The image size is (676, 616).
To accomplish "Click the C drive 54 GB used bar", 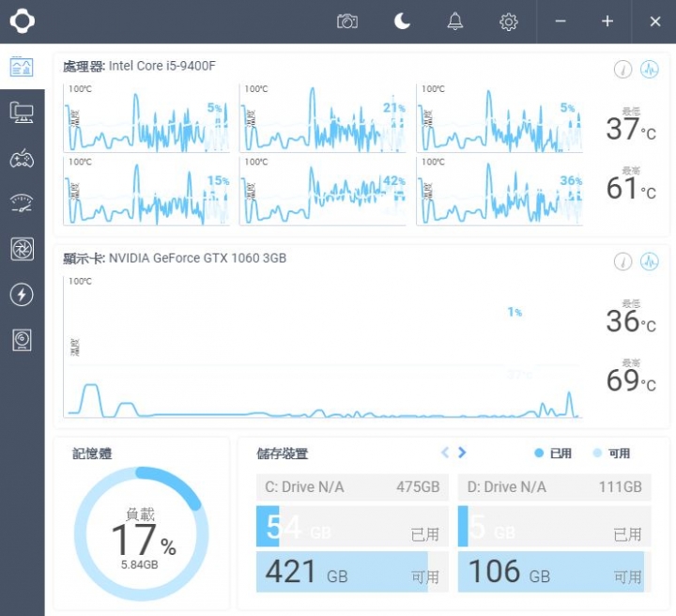I will 352,527.
